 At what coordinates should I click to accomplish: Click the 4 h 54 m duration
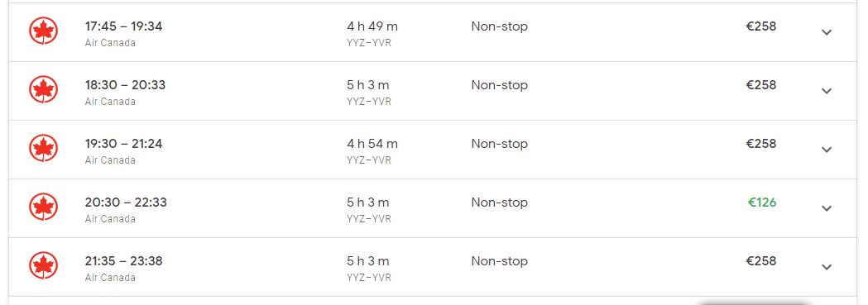[x=372, y=144]
